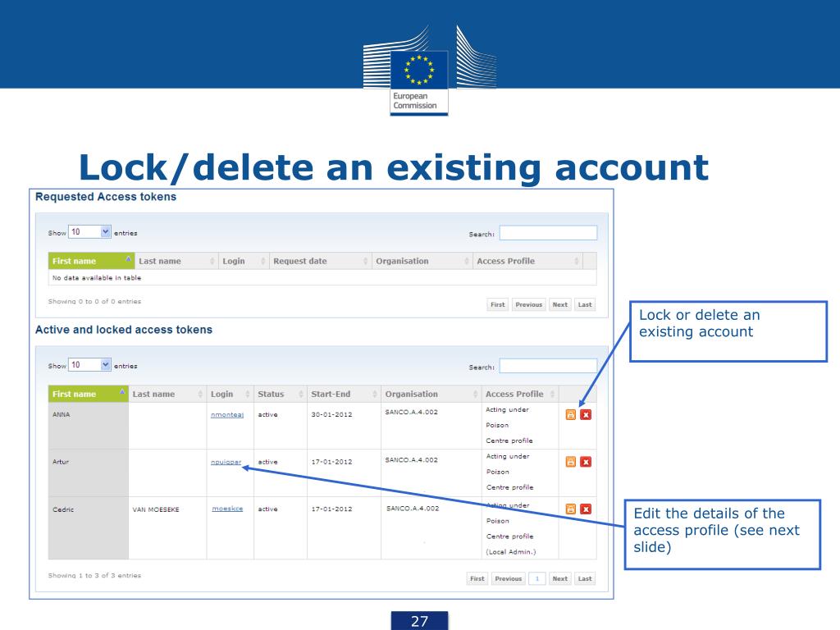Sort Active tokens by Login
The image size is (840, 630).
pos(231,394)
